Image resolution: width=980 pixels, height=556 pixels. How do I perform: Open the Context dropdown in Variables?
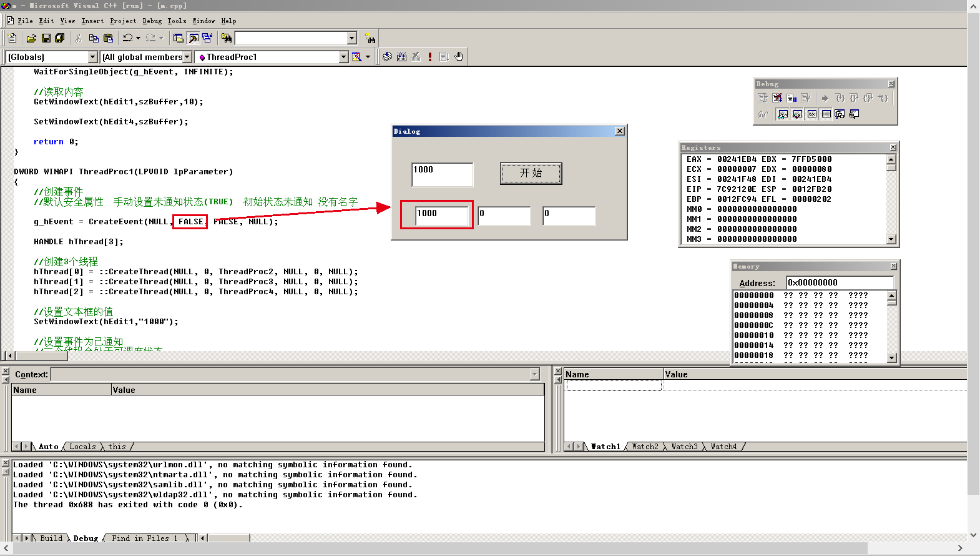pos(534,374)
